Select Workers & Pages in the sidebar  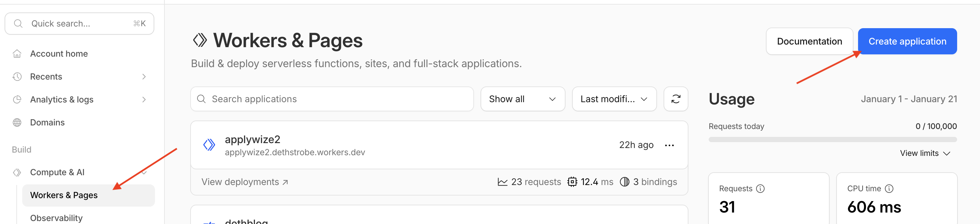click(x=64, y=195)
